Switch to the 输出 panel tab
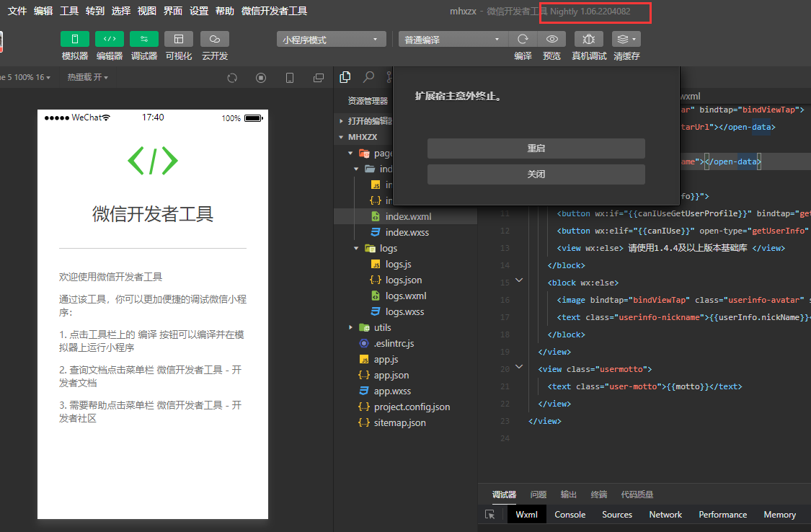 [569, 495]
